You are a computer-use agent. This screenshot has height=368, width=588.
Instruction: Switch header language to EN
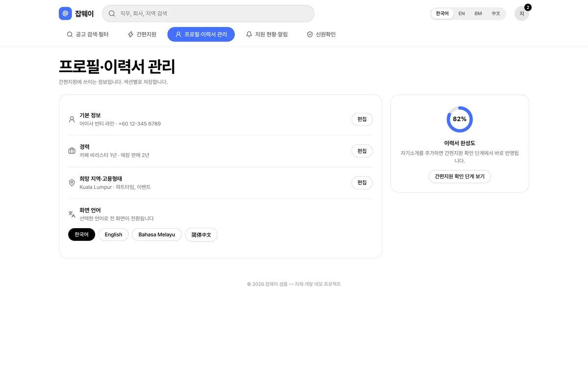462,14
